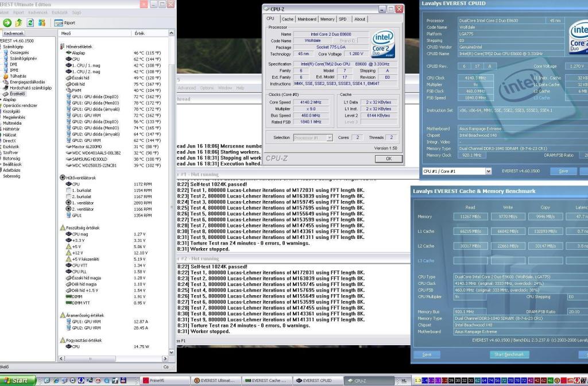
Task: Open the Selection Processor #1 dropdown in CPU-Z
Action: [x=329, y=138]
